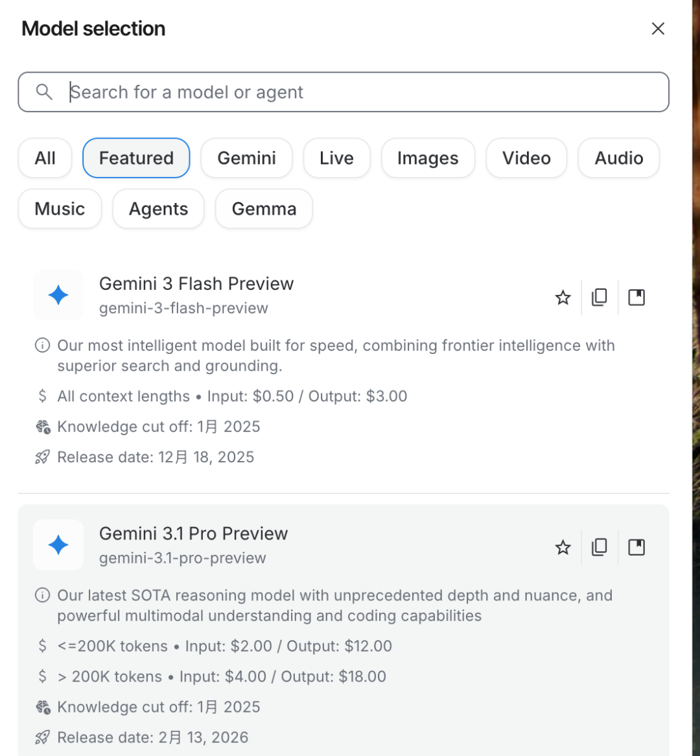
Task: Click 'Our latest SOTA reasoning model' description
Action: click(335, 606)
